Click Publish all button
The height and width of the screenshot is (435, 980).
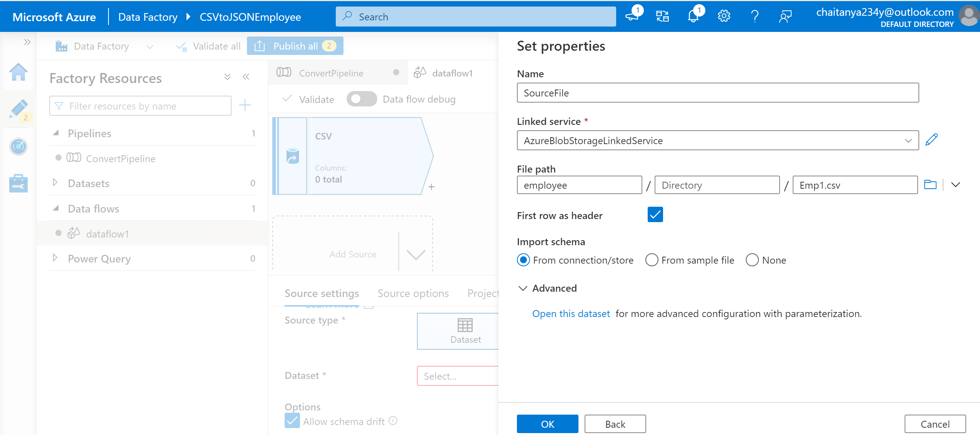(295, 46)
